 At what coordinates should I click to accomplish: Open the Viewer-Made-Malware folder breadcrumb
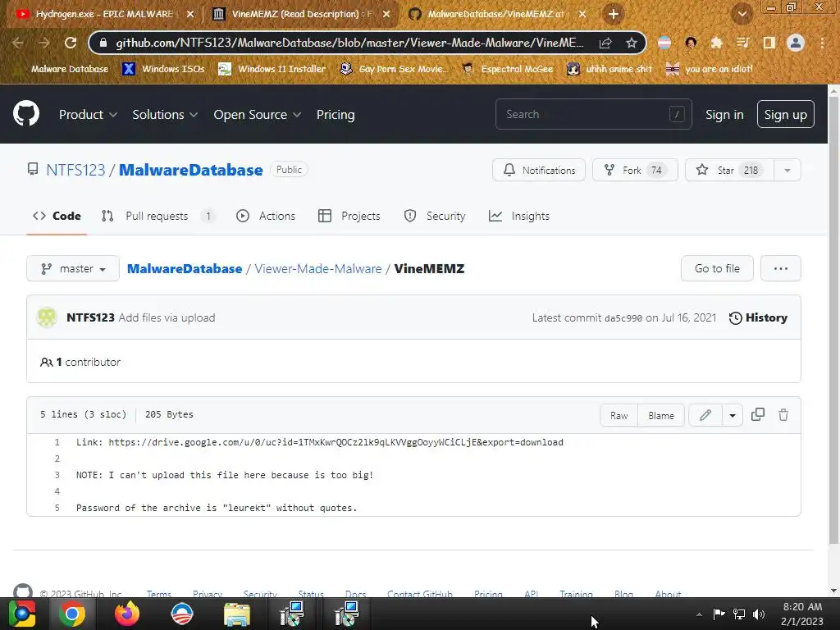point(318,268)
